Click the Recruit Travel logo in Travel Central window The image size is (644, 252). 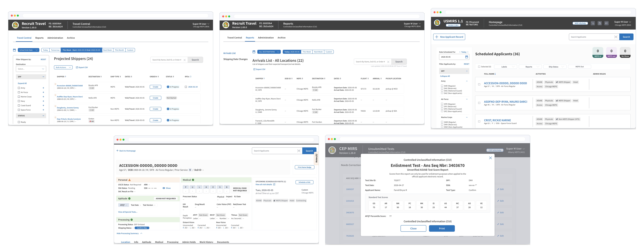pos(15,25)
